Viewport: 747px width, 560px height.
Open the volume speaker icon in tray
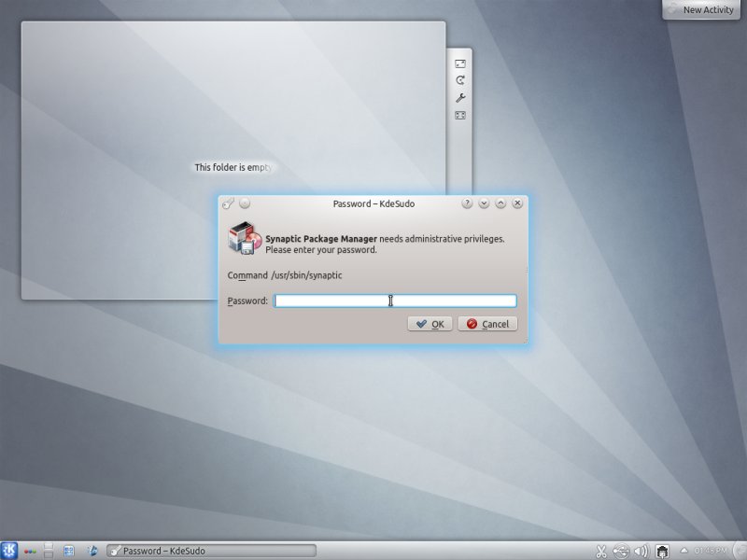(x=641, y=551)
